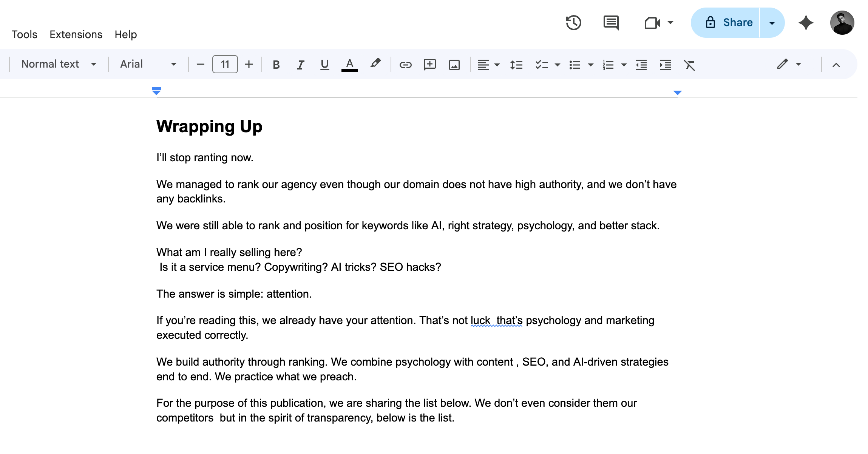The image size is (868, 454).
Task: Open version history clock icon
Action: (x=573, y=23)
